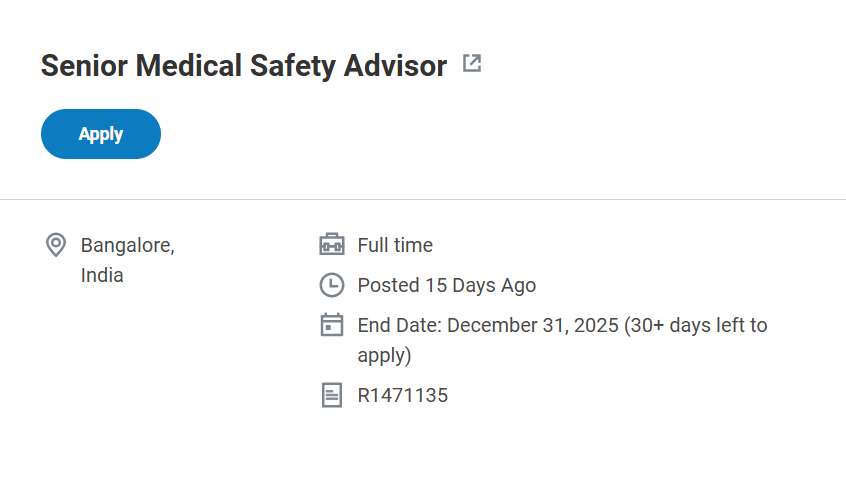Viewport: 846px width, 480px height.
Task: Click the word "Advisor" in the job title
Action: coord(395,66)
